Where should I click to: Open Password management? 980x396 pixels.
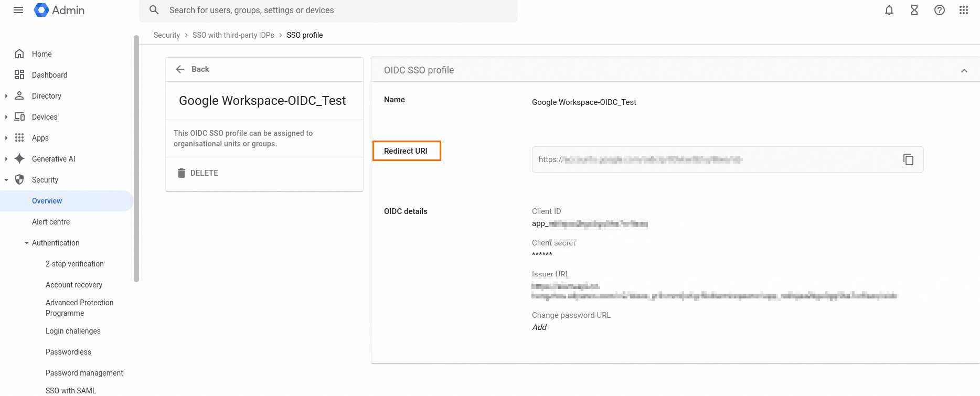click(84, 373)
